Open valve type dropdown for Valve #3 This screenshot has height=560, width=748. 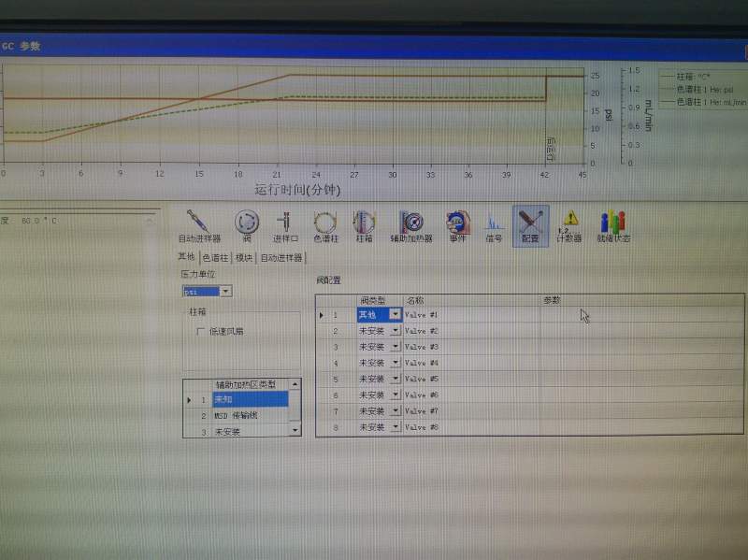(395, 347)
